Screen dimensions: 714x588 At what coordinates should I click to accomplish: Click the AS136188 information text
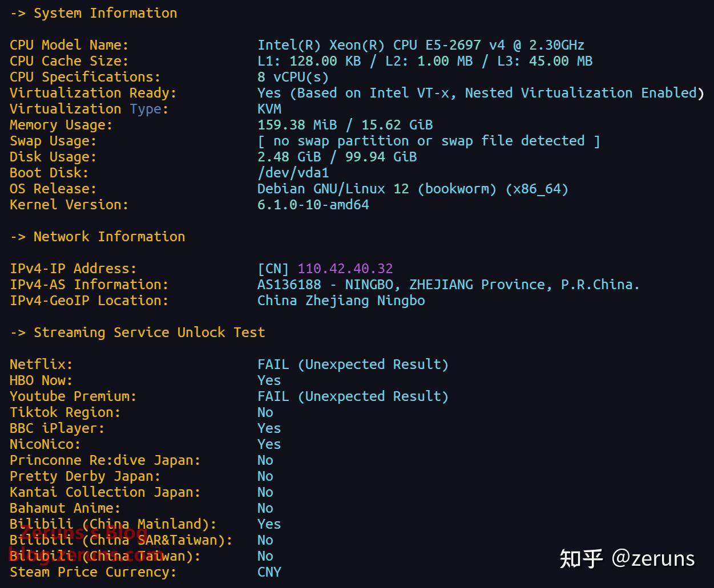(449, 285)
